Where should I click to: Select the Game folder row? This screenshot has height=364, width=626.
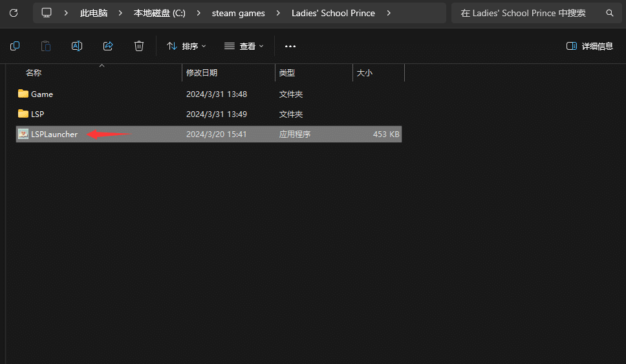[x=209, y=94]
